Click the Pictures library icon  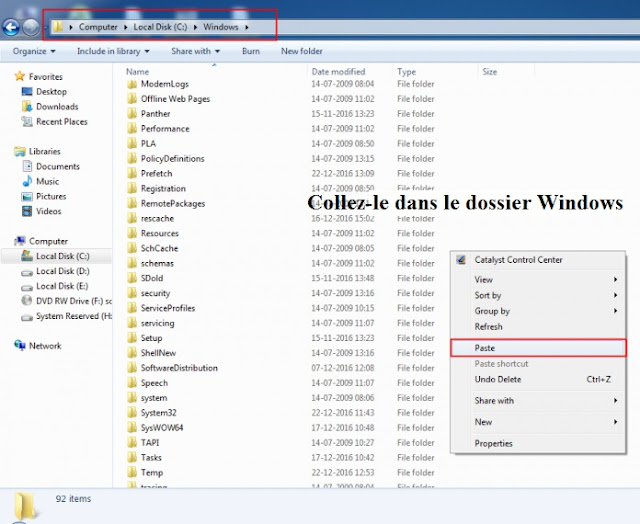click(27, 196)
